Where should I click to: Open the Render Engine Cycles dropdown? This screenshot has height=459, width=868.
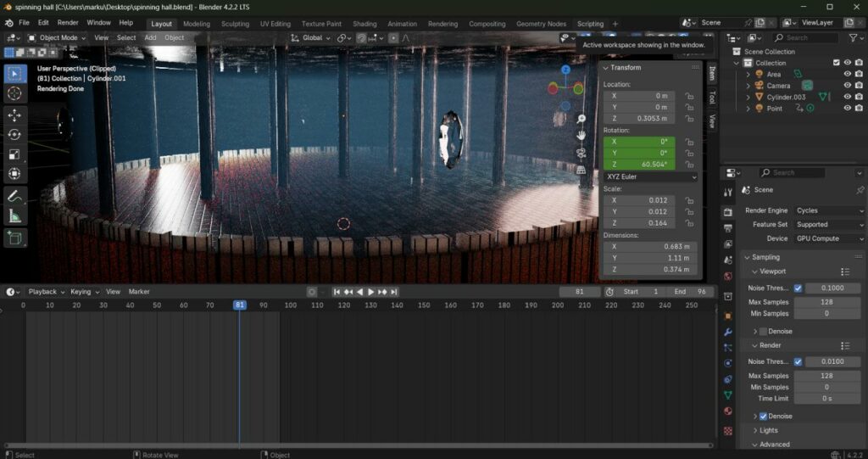click(830, 210)
